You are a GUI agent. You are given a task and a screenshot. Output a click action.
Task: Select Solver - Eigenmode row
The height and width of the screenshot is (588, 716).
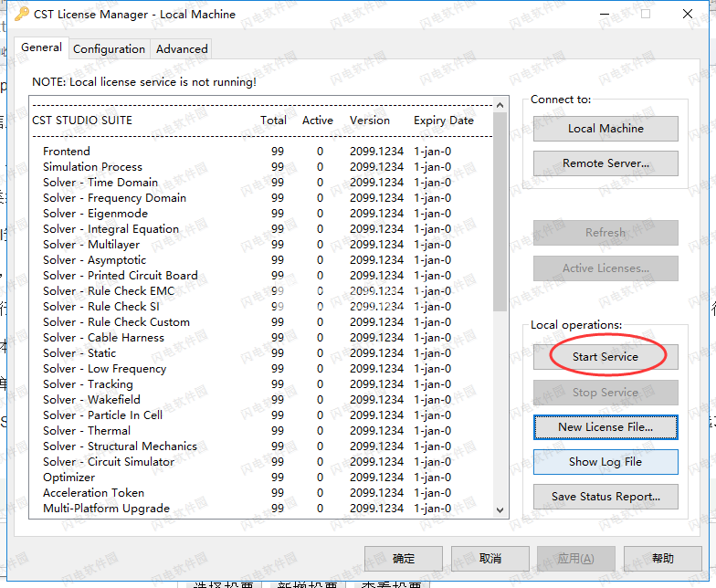247,214
